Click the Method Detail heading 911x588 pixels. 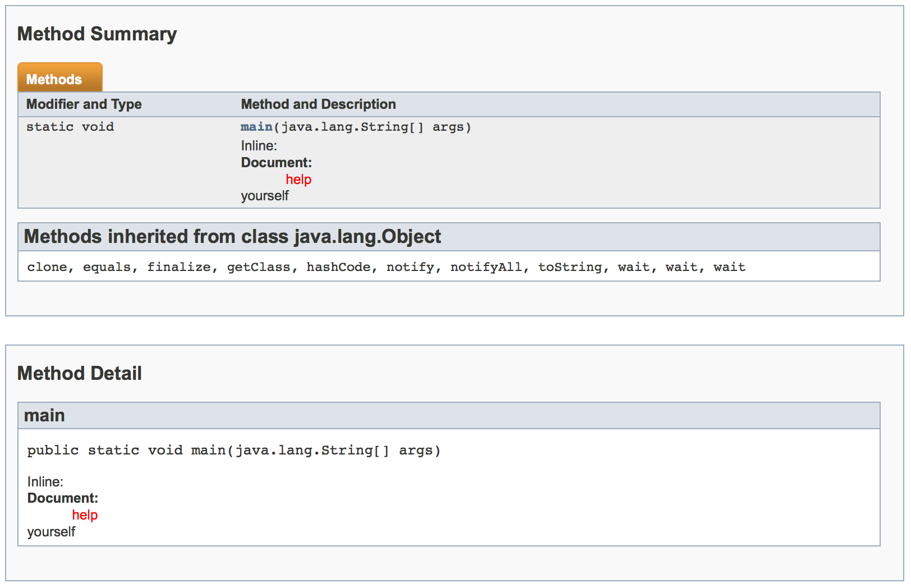(79, 374)
